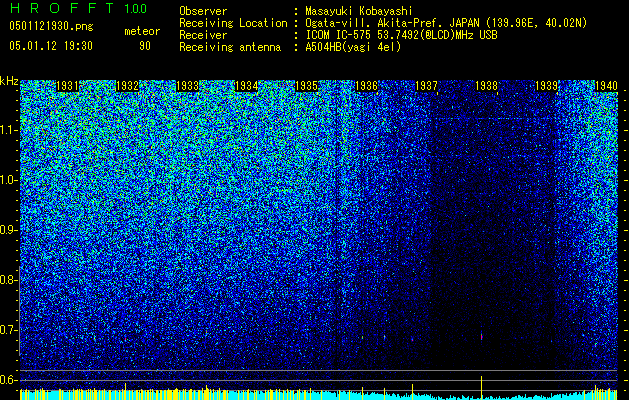The image size is (629, 400).
Task: Click the version number 1.0.0
Action: click(x=136, y=9)
